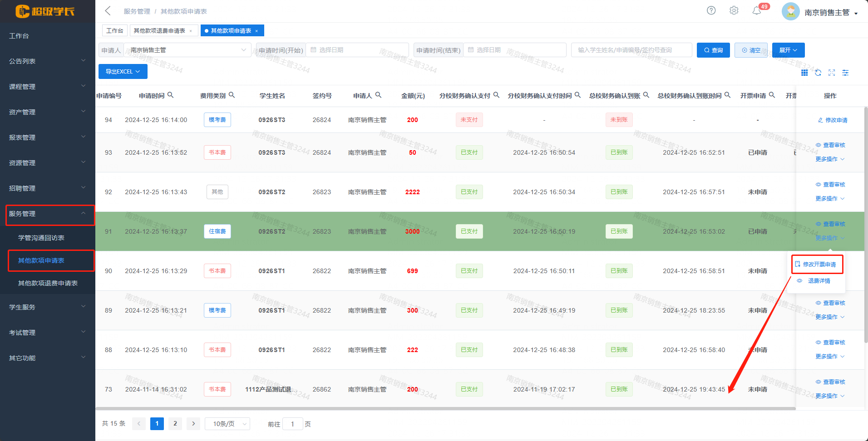Collapse the 服务管理 sidebar menu
Image resolution: width=868 pixels, height=441 pixels.
[50, 214]
